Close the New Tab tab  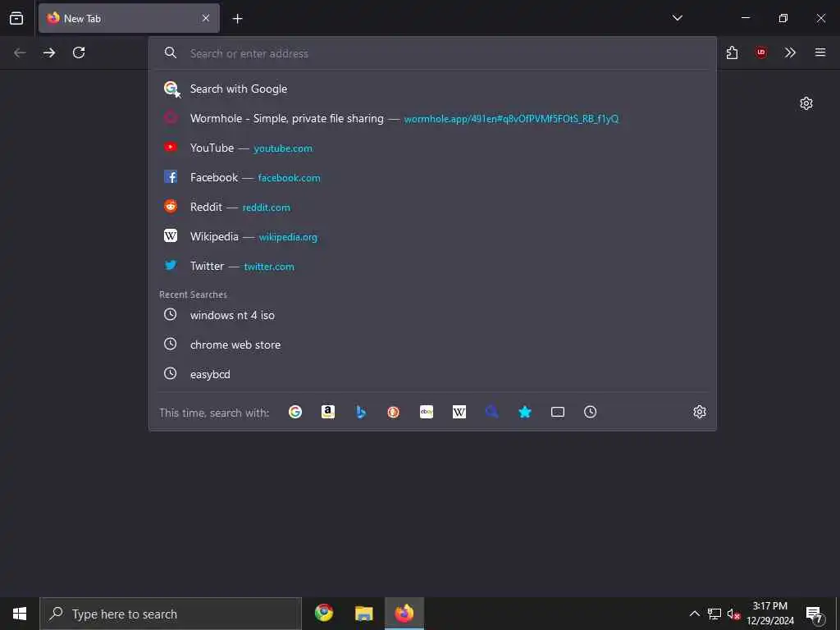[x=206, y=18]
